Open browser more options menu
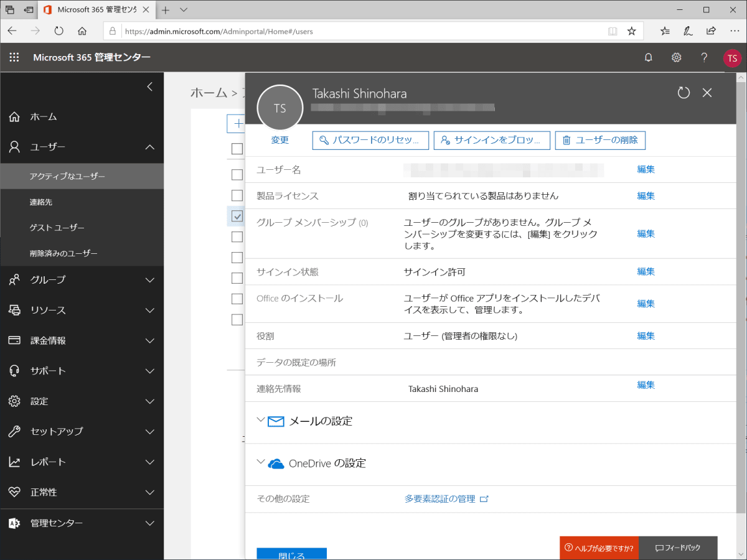This screenshot has width=747, height=560. pos(734,30)
